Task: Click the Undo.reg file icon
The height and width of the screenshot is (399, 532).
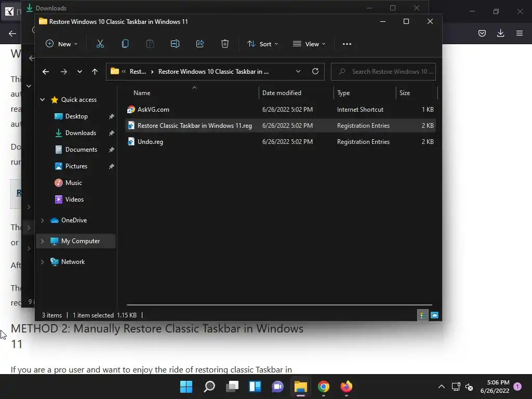Action: tap(131, 141)
